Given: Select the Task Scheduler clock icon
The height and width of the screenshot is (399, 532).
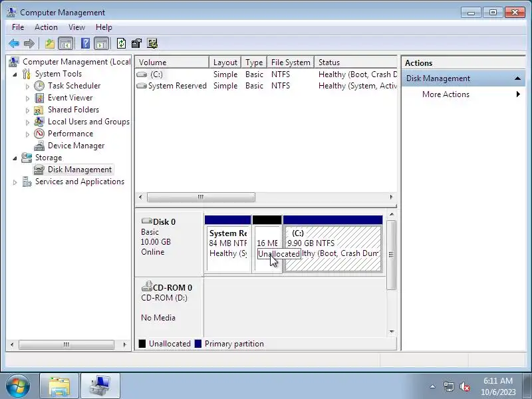Looking at the screenshot, I should click(x=39, y=86).
